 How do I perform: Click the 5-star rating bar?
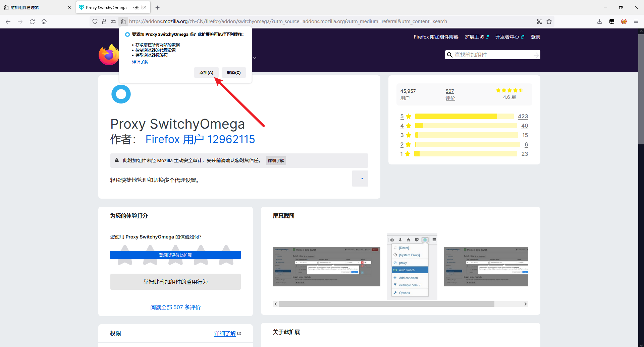coord(465,116)
